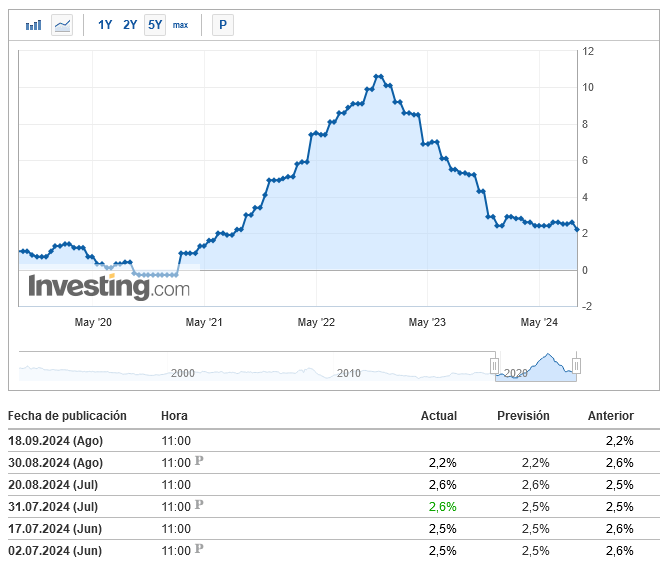Switch to bar chart view icon
This screenshot has height=563, width=668.
click(x=33, y=25)
